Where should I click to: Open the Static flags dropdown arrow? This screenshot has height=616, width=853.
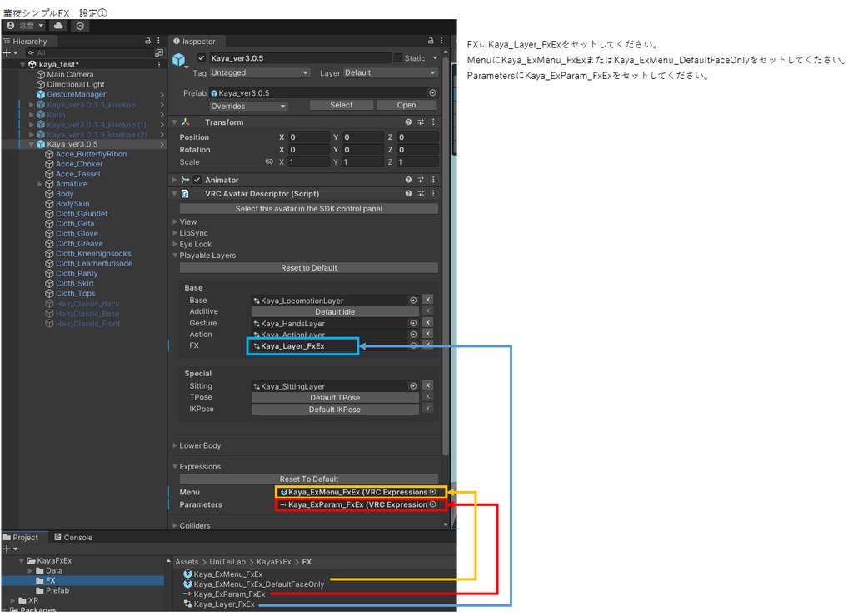tap(435, 58)
